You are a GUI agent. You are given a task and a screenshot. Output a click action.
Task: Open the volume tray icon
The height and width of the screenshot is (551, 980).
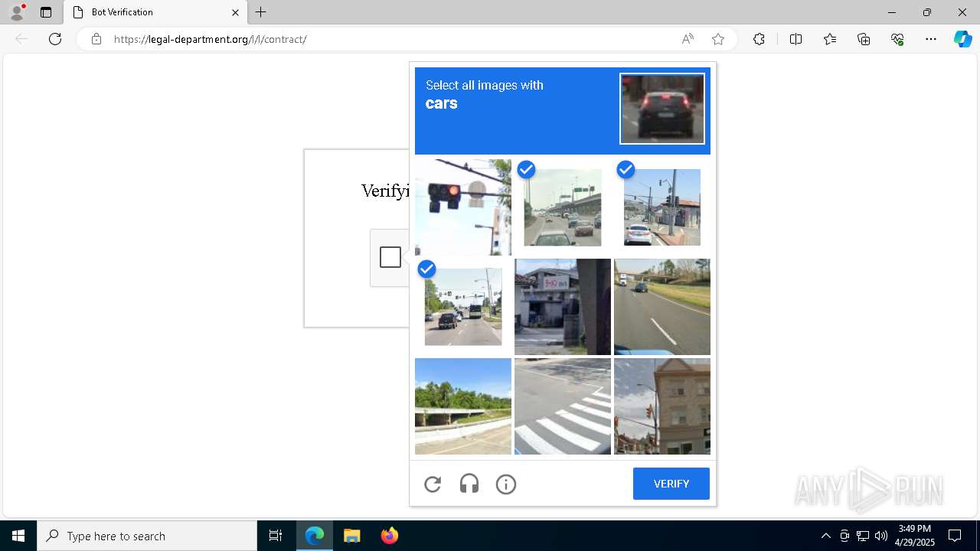click(x=881, y=536)
